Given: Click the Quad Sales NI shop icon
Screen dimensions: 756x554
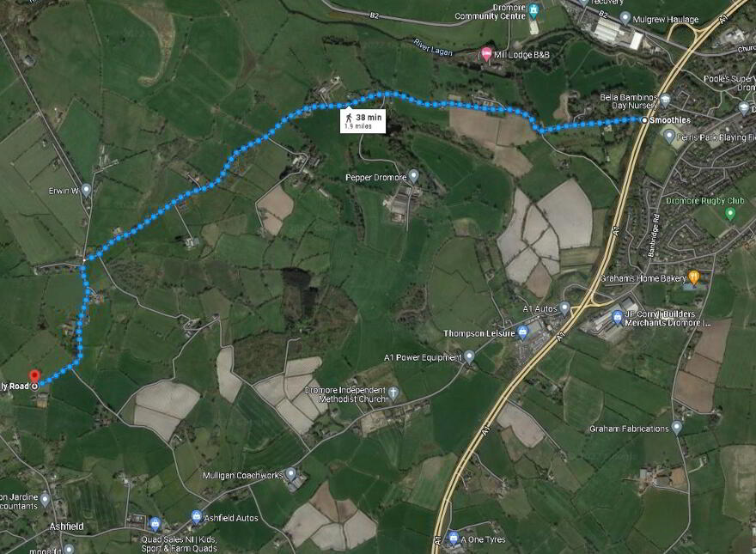Looking at the screenshot, I should click(x=155, y=524).
